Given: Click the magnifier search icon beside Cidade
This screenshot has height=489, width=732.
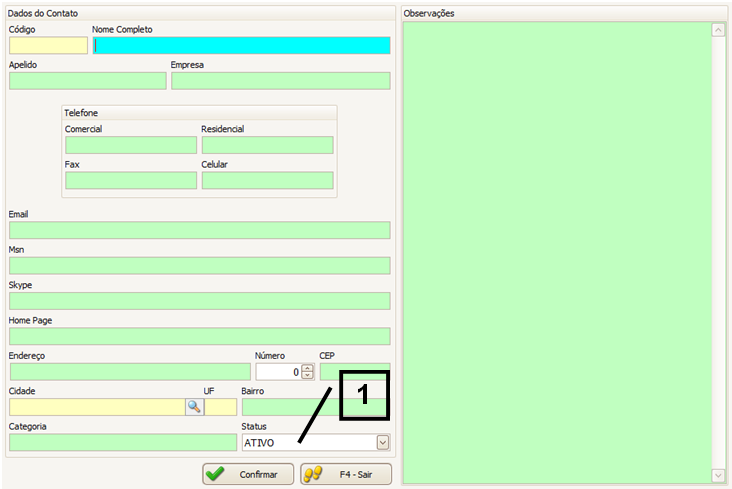Looking at the screenshot, I should click(194, 407).
